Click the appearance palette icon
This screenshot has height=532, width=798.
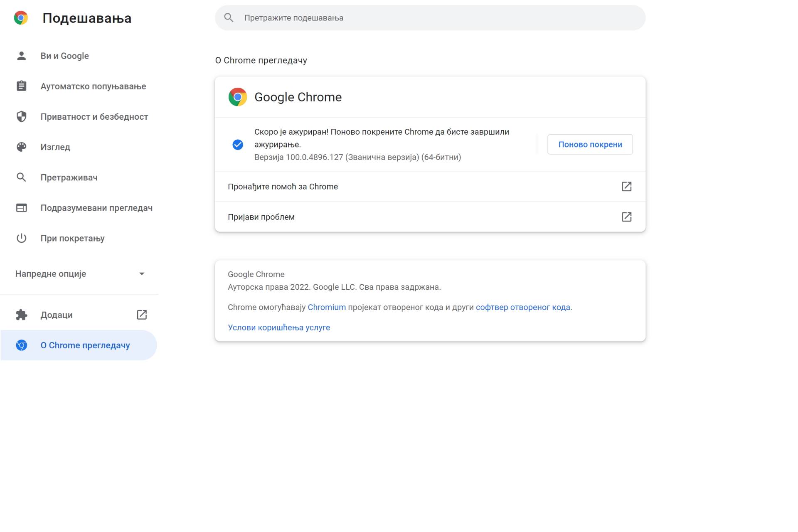[21, 147]
